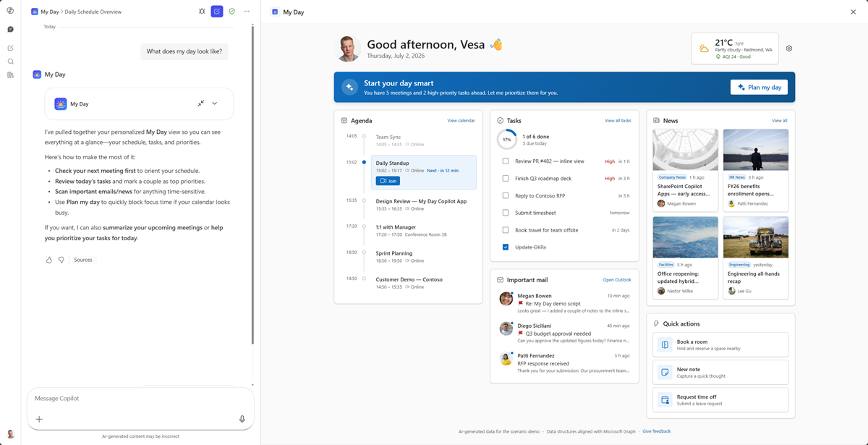Join the Daily Standup meeting
868x445 pixels.
pos(388,181)
